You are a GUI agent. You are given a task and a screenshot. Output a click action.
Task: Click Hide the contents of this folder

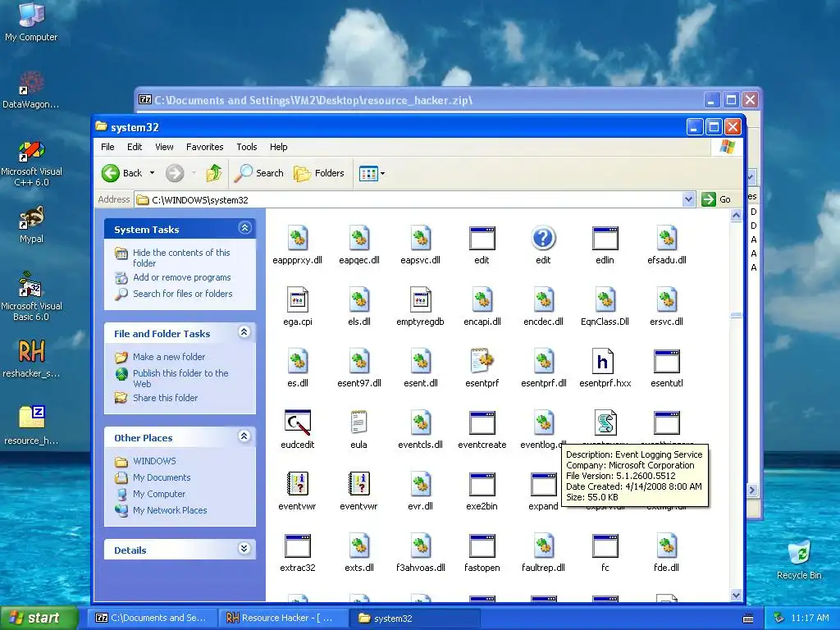tap(181, 258)
